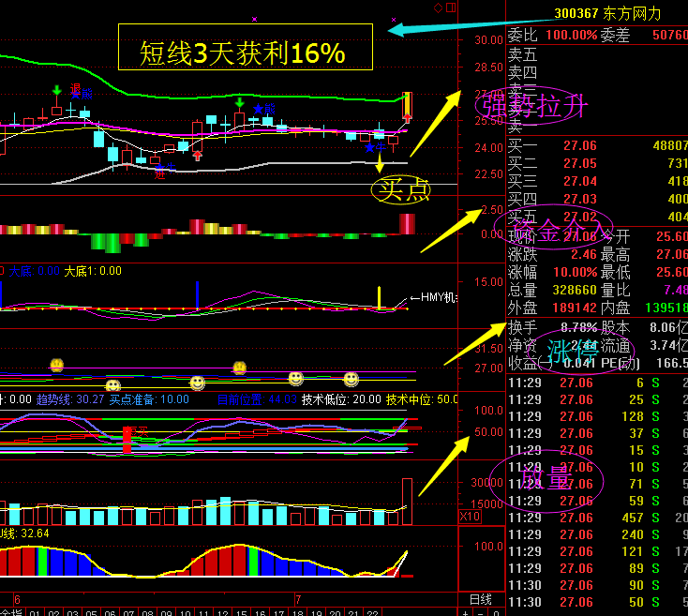This screenshot has height=616, width=688.
Task: Click the red up-arrow on the limit-up candle
Action: coord(407,117)
